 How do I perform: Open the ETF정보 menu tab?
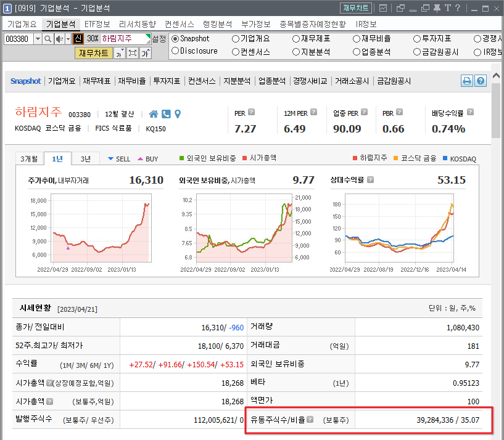coord(97,25)
